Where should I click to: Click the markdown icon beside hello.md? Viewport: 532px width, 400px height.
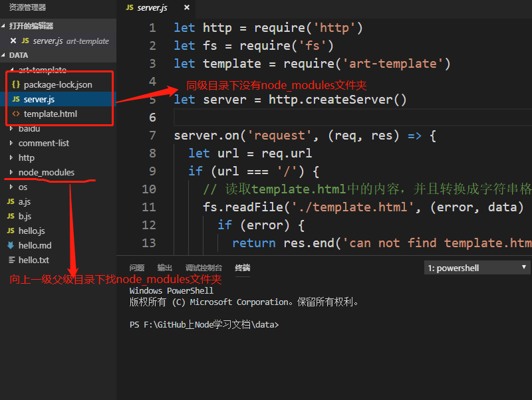[11, 245]
